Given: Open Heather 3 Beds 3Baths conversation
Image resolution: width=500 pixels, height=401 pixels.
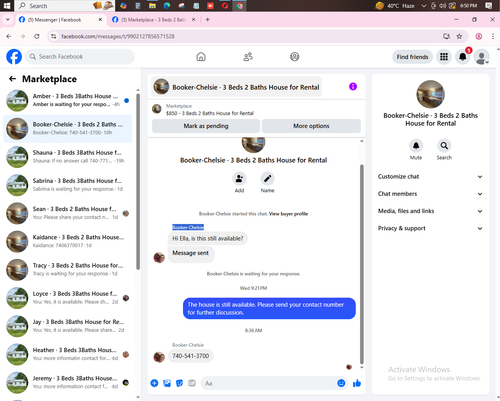Looking at the screenshot, I should click(67, 354).
